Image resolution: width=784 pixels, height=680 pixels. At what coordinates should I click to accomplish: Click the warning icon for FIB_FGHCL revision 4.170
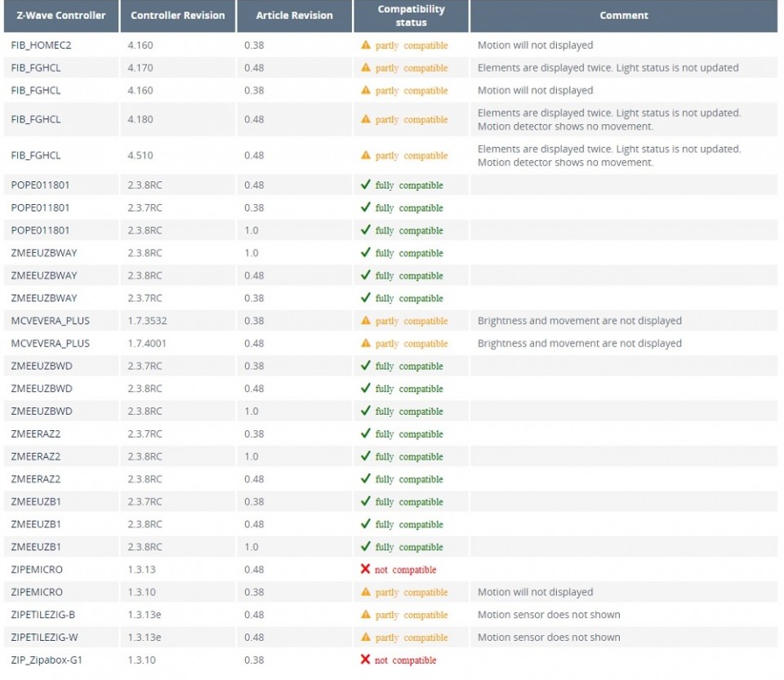(x=366, y=68)
